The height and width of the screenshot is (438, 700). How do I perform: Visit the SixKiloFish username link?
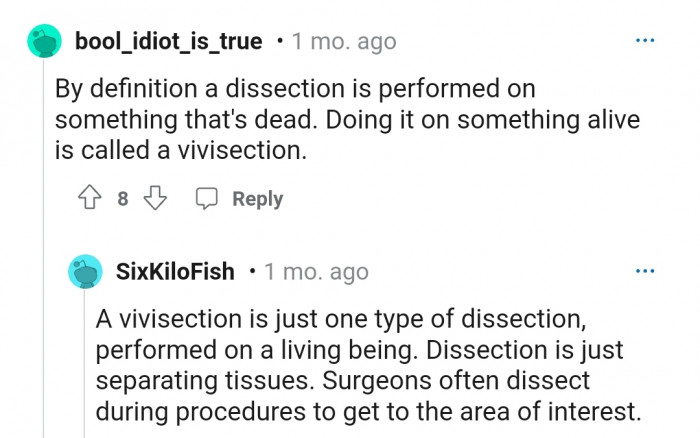176,271
